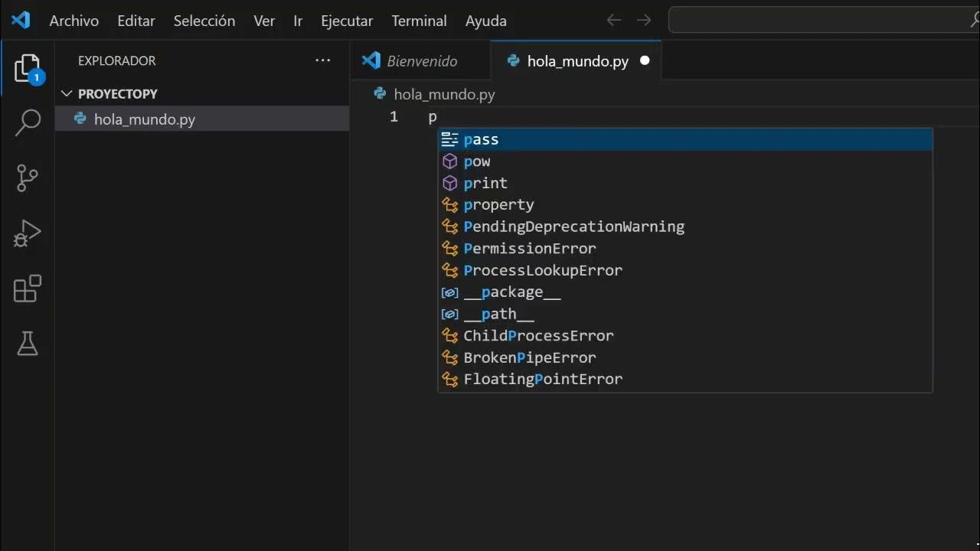Screen dimensions: 980x551
Task: Choose the __package__ suggestion
Action: click(x=684, y=292)
